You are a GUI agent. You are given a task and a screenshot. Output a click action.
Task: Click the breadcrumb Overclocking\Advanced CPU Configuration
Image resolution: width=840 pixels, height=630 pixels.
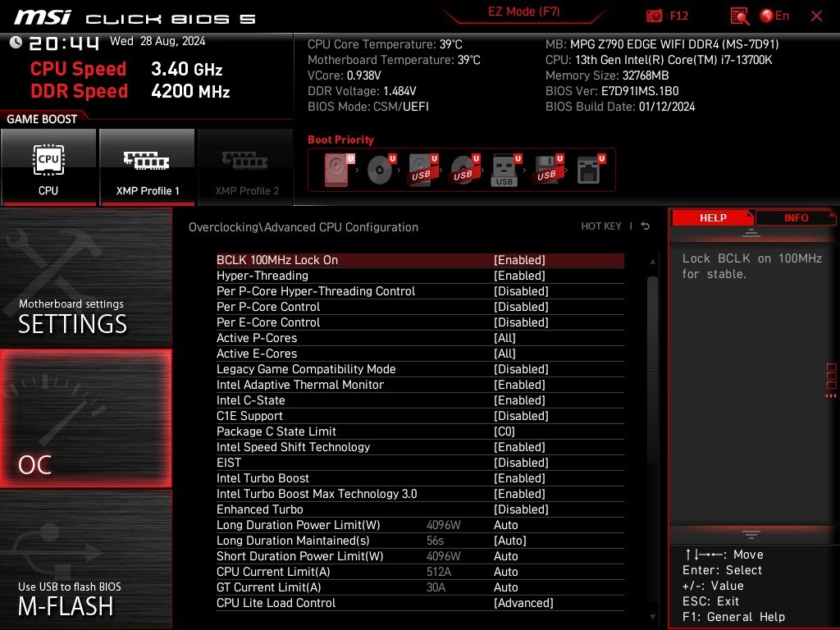point(304,227)
